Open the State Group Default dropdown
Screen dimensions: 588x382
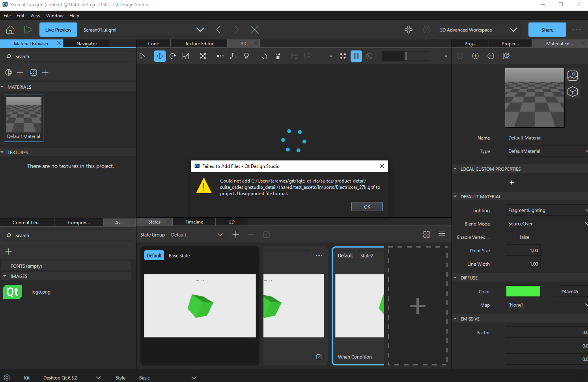197,235
